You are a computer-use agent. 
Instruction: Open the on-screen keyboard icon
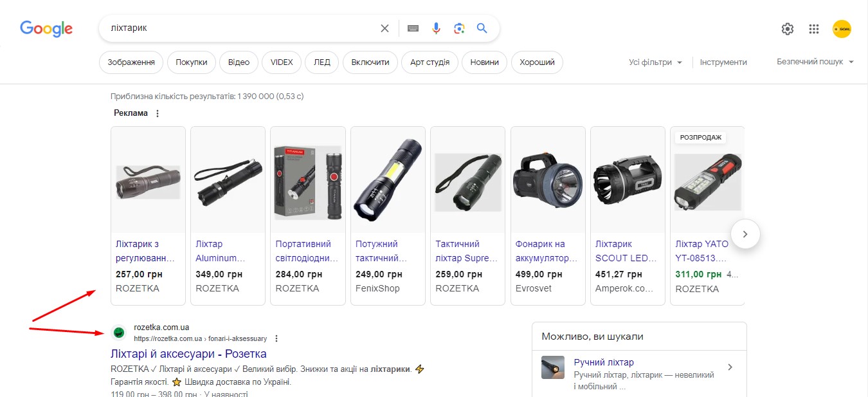point(413,28)
